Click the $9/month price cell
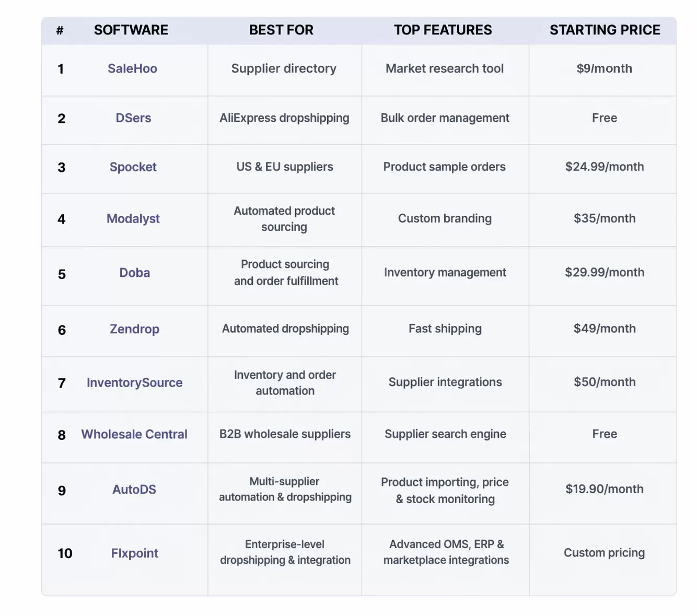Image resolution: width=697 pixels, height=616 pixels. point(604,68)
